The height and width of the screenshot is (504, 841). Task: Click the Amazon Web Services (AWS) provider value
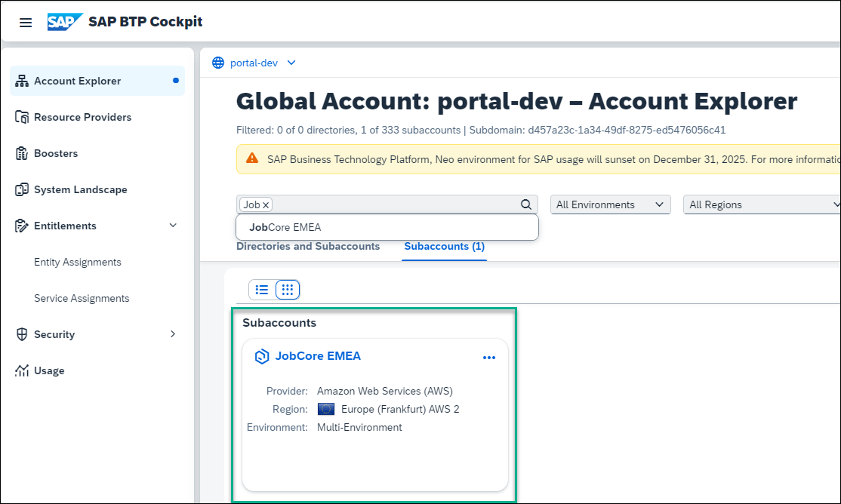point(384,391)
